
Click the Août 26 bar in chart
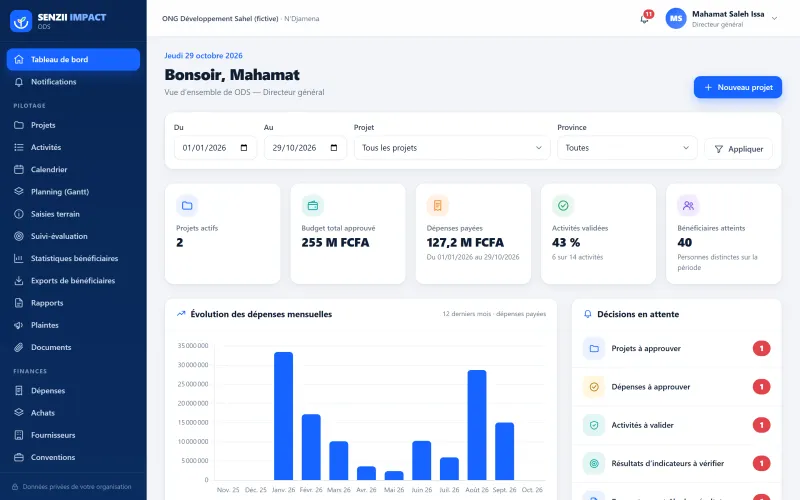tap(477, 425)
